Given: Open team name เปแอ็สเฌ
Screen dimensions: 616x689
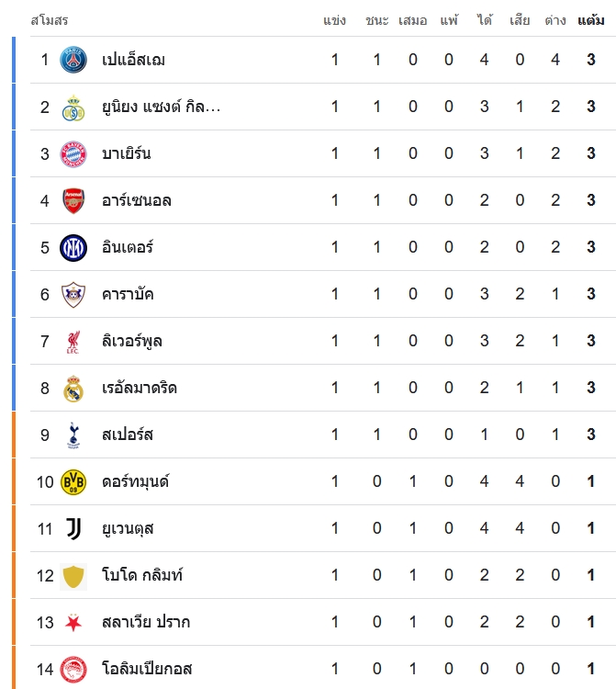Looking at the screenshot, I should tap(133, 60).
